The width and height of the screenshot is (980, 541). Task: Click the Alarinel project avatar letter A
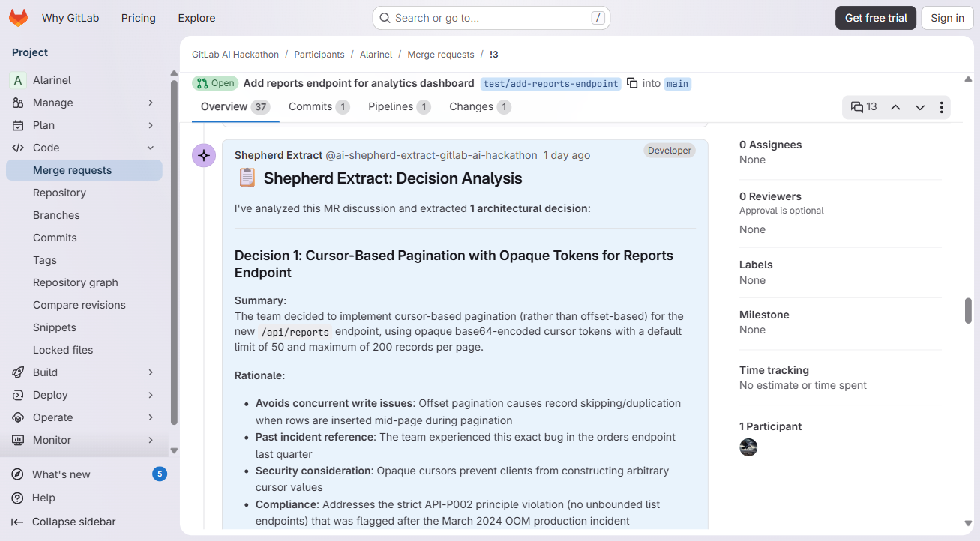click(18, 80)
